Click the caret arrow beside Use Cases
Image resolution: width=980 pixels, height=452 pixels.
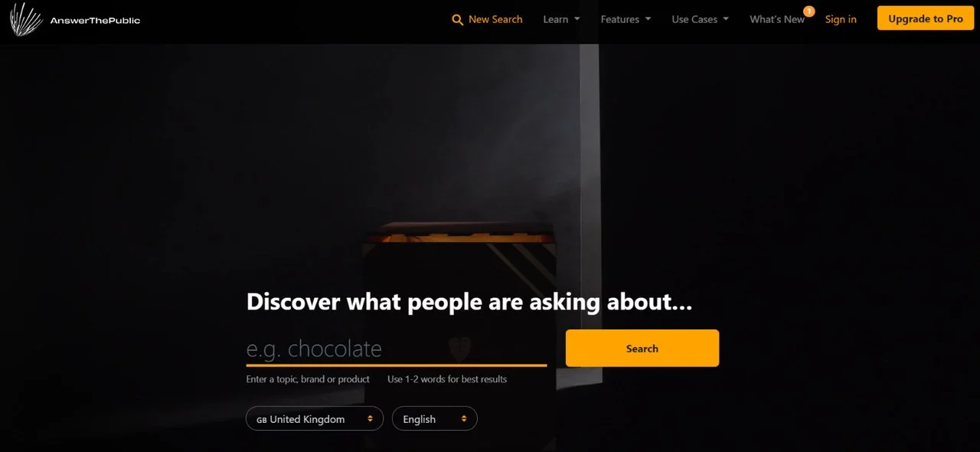(x=726, y=19)
